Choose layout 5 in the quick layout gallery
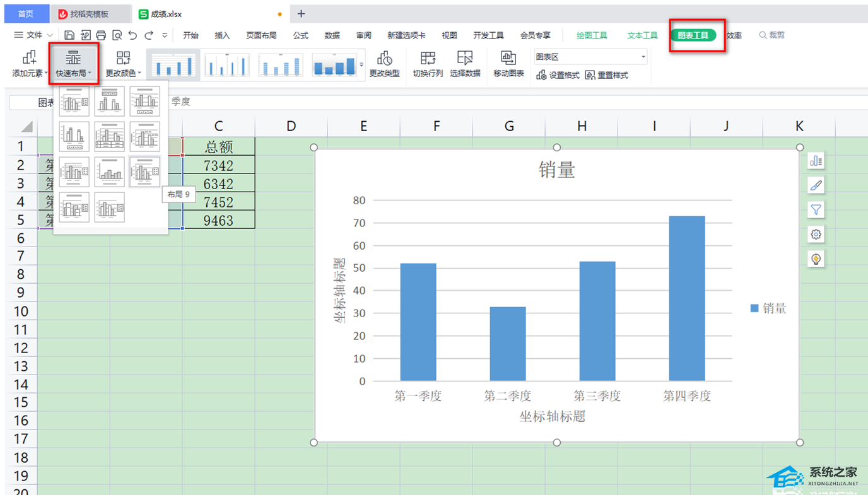 (110, 137)
